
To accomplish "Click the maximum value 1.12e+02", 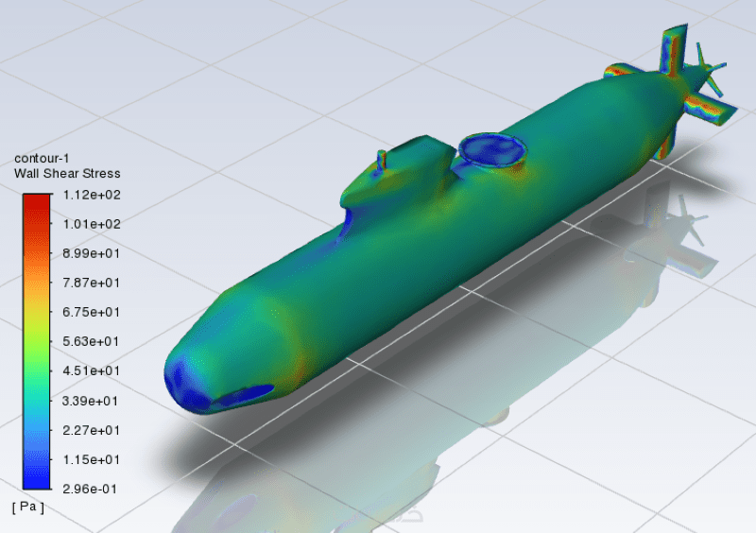I will [91, 195].
